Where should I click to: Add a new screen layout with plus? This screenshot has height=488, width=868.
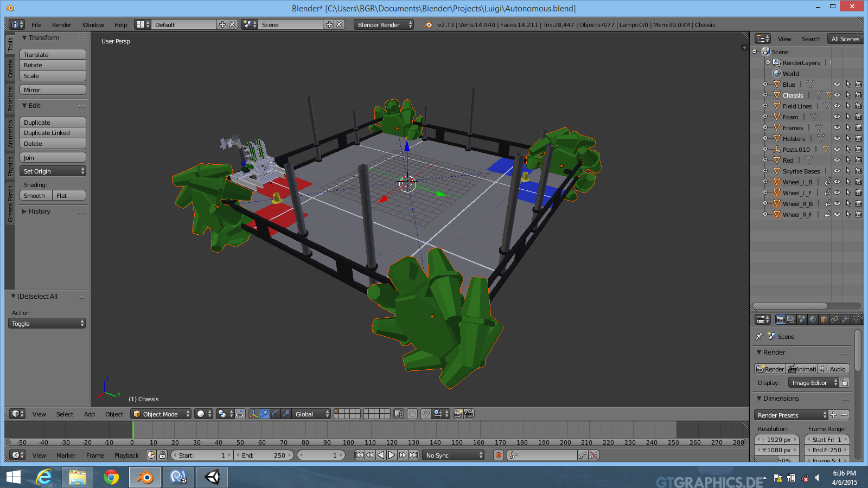click(x=222, y=24)
